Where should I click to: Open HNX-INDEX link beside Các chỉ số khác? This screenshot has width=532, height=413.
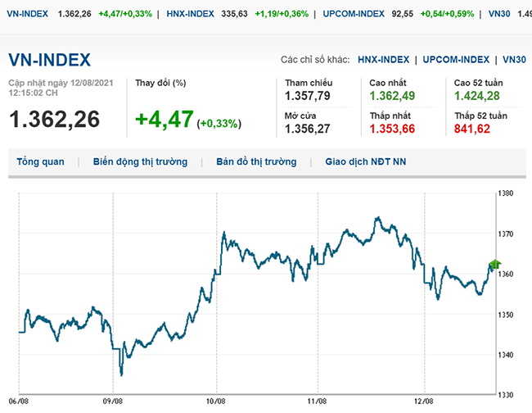pyautogui.click(x=385, y=60)
